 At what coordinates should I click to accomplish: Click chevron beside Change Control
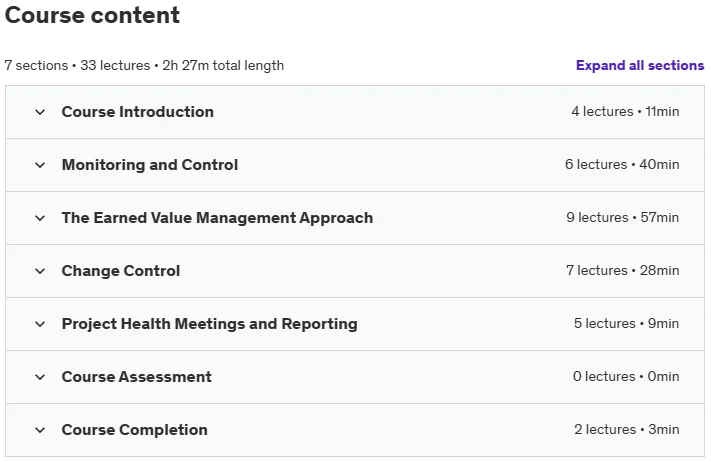(40, 271)
